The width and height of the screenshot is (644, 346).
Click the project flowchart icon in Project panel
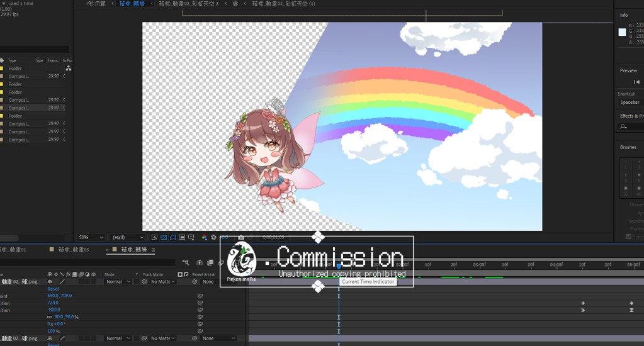click(x=68, y=68)
